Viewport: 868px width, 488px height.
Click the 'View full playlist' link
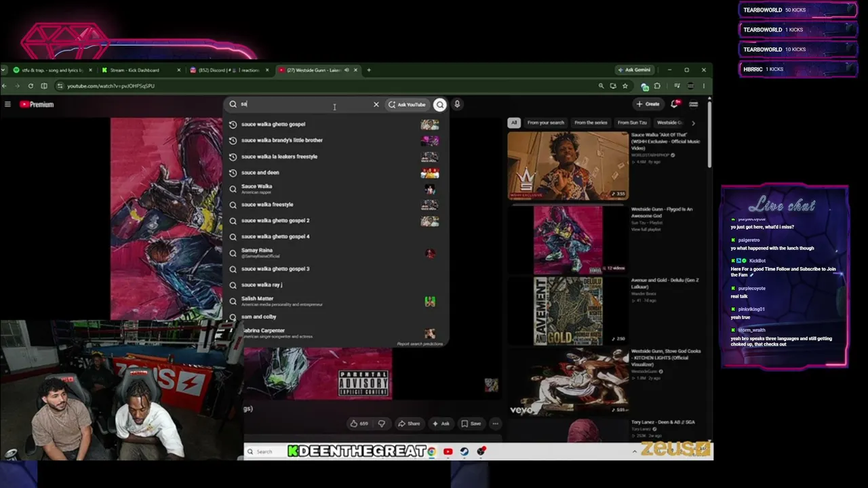tap(647, 230)
